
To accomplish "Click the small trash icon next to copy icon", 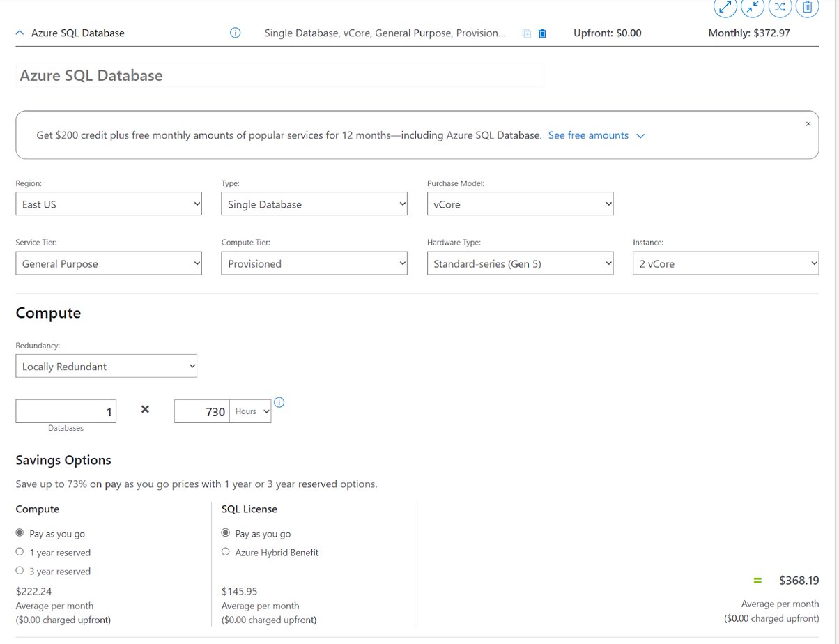I will click(542, 33).
